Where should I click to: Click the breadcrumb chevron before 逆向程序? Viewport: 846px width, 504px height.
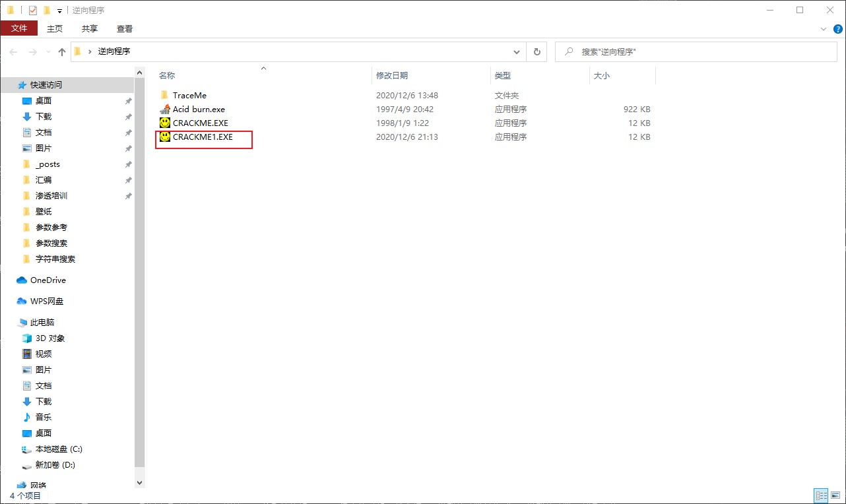(90, 51)
